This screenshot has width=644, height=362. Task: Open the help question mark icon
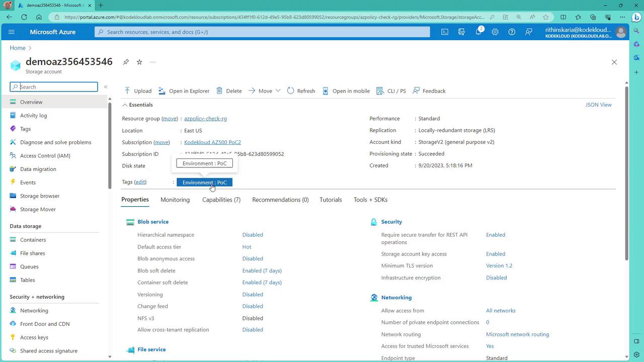point(512,32)
